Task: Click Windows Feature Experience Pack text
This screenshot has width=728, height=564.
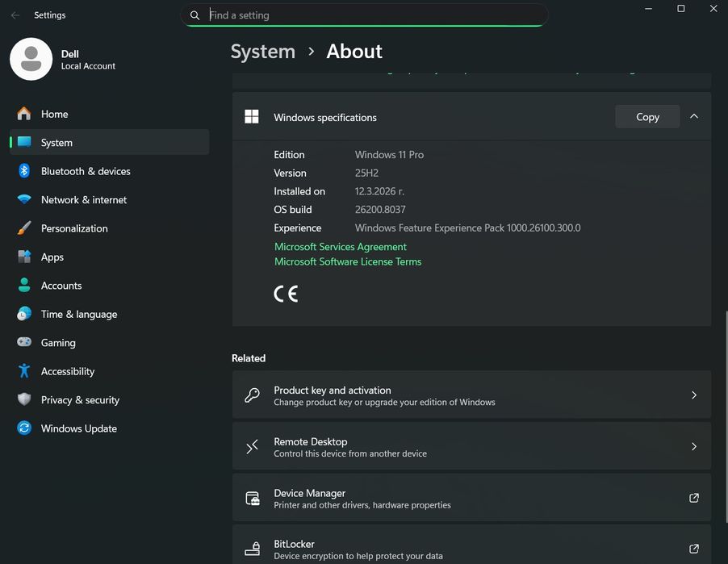Action: [x=467, y=228]
